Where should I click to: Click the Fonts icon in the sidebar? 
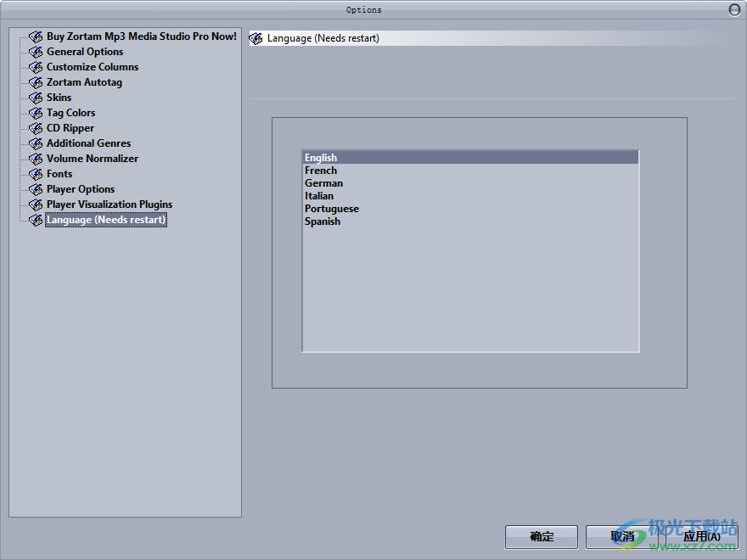35,174
